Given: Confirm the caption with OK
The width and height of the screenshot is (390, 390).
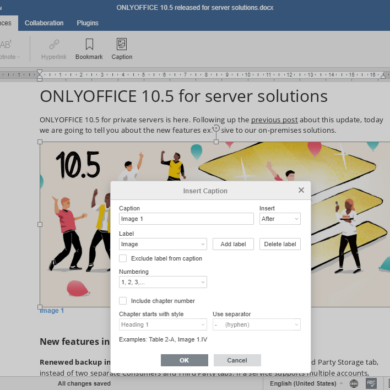Looking at the screenshot, I should 184,360.
